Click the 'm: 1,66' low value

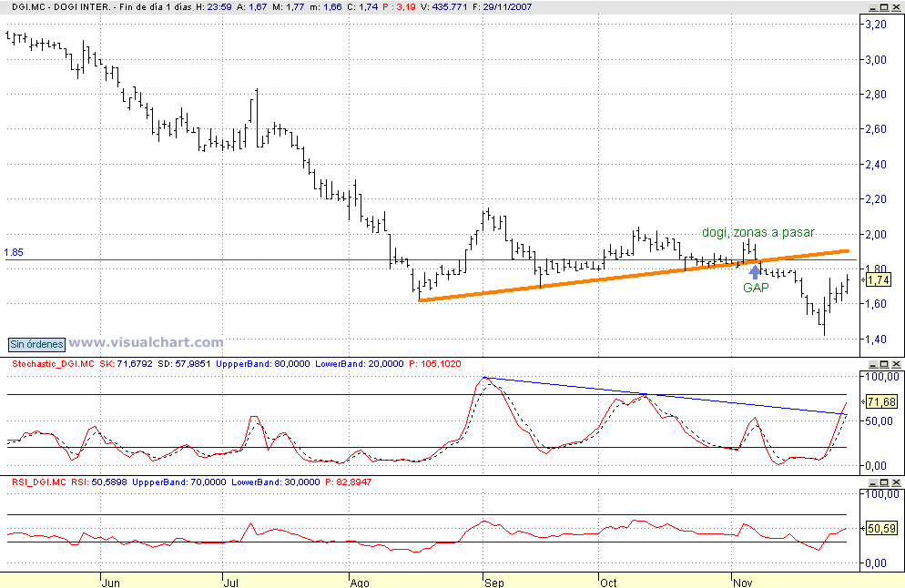tap(325, 7)
